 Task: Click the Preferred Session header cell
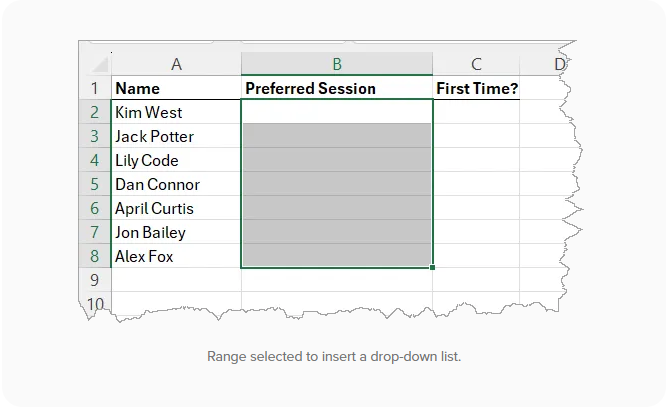(x=337, y=89)
